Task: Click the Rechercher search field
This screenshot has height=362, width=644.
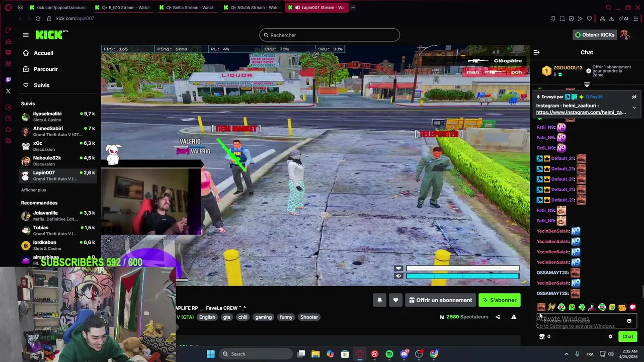Action: (330, 35)
